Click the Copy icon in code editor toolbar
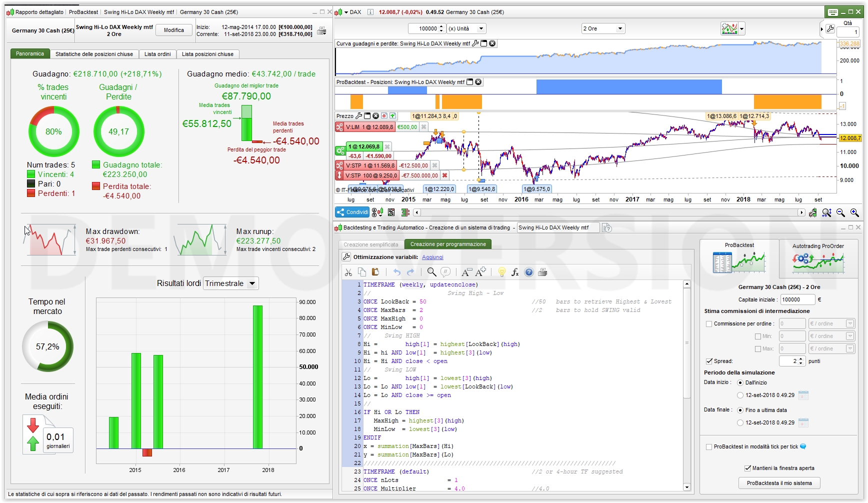Screen dimensions: 868x503 [362, 272]
